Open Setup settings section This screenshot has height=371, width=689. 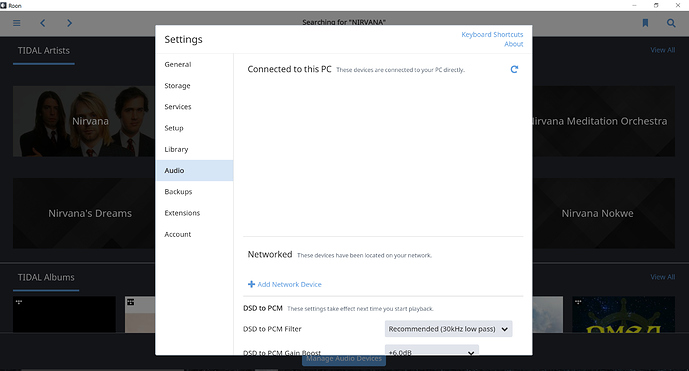pyautogui.click(x=195, y=128)
